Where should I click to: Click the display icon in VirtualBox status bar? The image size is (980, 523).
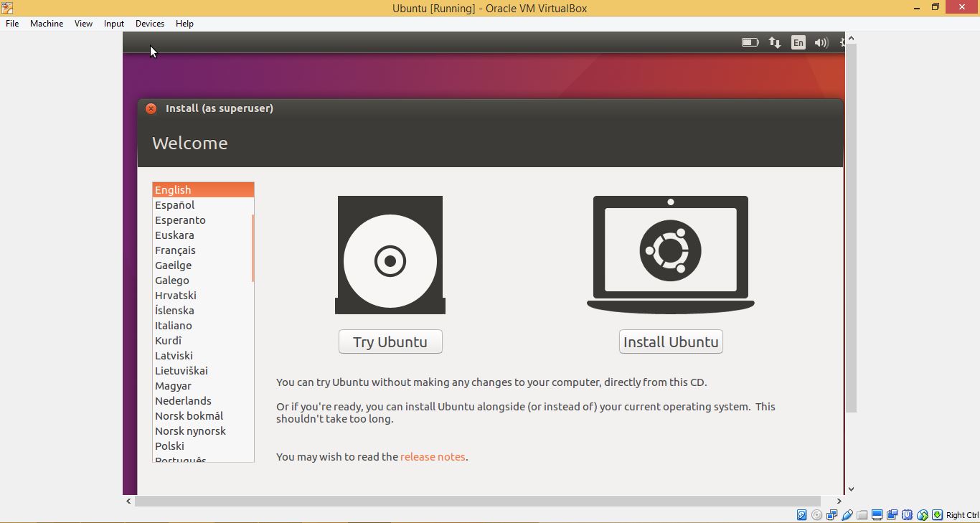click(x=877, y=514)
